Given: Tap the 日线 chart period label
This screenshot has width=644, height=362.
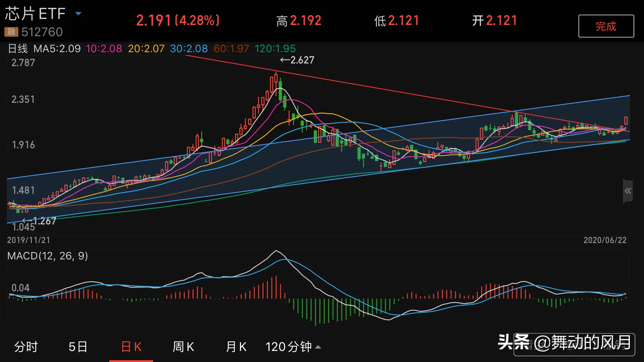Looking at the screenshot, I should (18, 48).
